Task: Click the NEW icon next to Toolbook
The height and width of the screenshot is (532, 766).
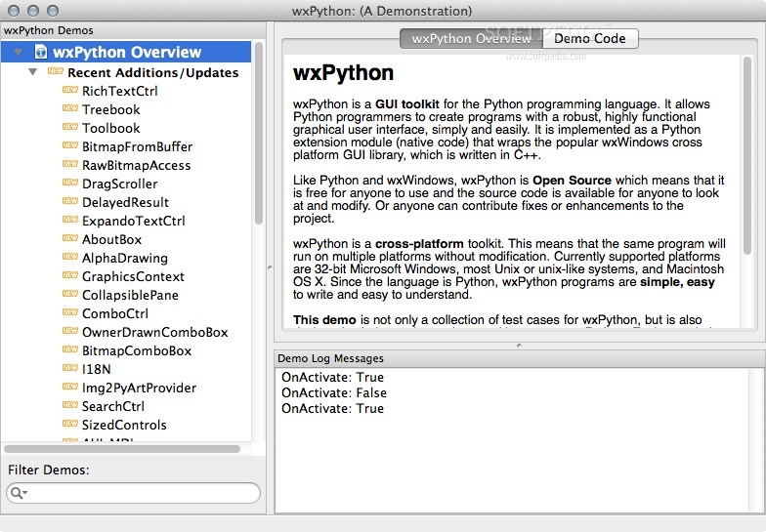Action: pos(70,127)
